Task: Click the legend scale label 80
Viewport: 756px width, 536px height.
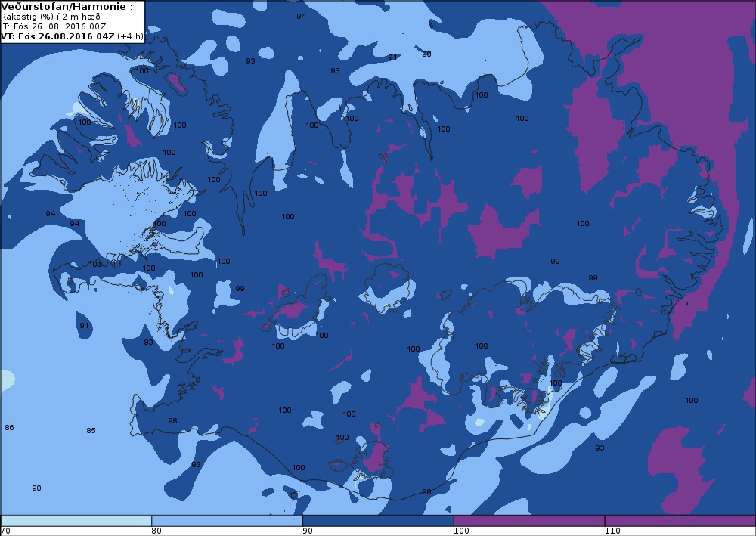Action: (x=156, y=531)
